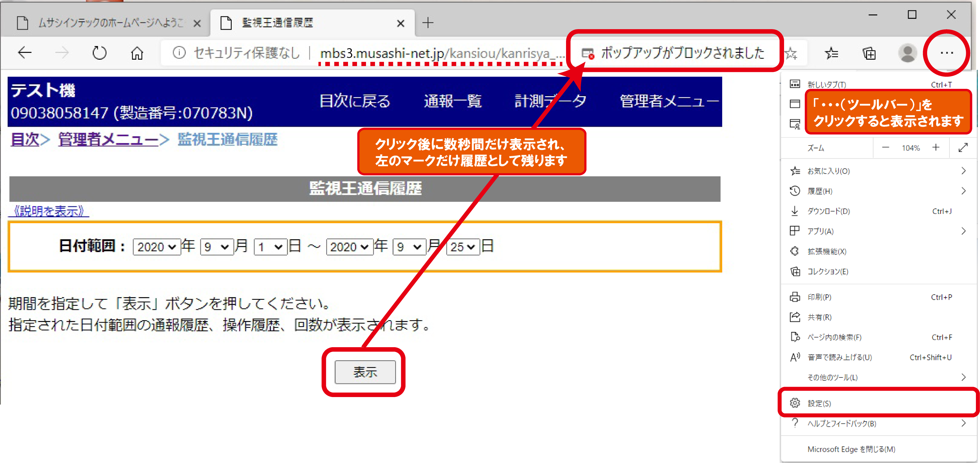980x463 pixels.
Task: Switch to the ムサシインテック homepage tab
Action: click(x=105, y=23)
